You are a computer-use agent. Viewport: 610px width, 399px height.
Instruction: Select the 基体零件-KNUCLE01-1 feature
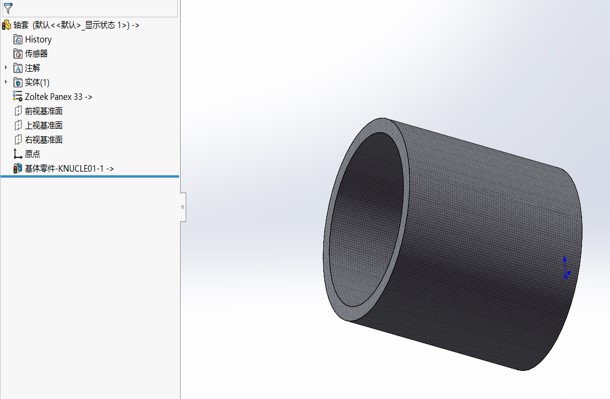pos(69,169)
